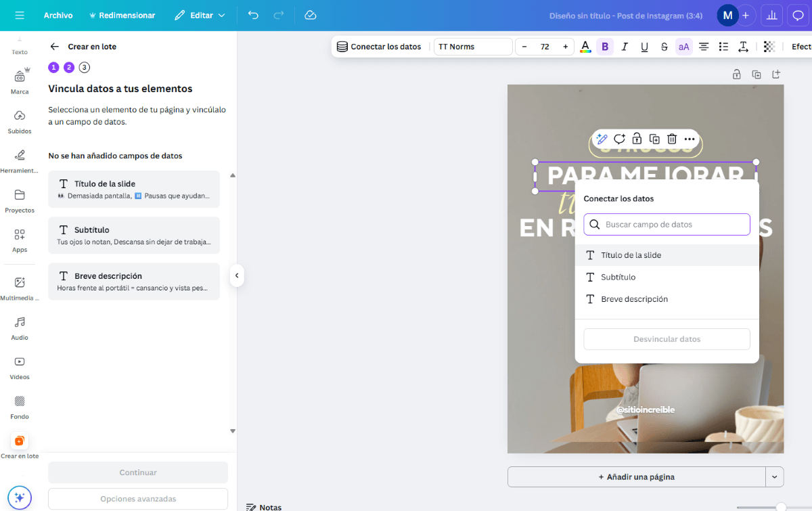The image size is (812, 511).
Task: Click the delete trash icon above text
Action: 672,139
